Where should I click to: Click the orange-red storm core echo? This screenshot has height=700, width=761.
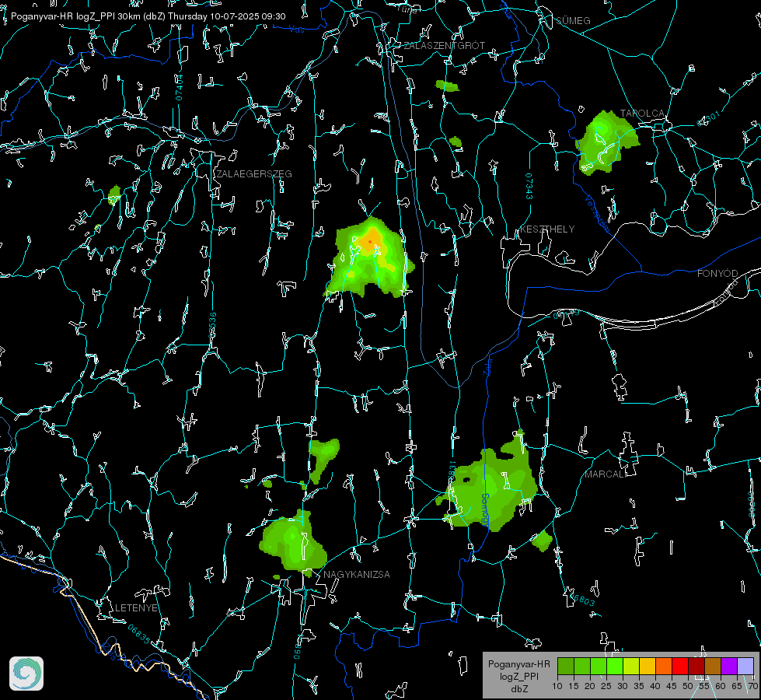(x=370, y=241)
